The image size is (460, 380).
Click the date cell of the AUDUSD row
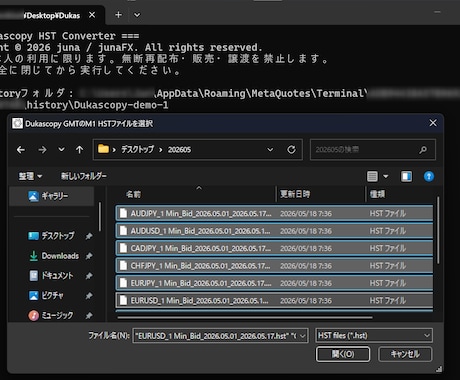click(x=306, y=231)
